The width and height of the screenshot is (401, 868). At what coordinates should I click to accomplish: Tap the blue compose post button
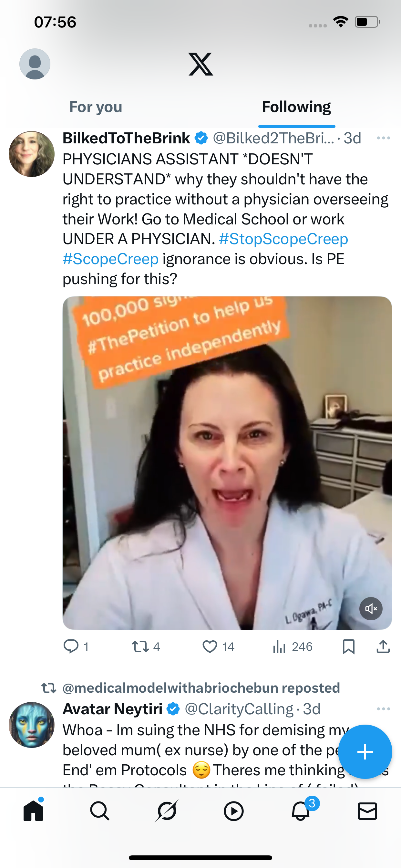(x=365, y=752)
